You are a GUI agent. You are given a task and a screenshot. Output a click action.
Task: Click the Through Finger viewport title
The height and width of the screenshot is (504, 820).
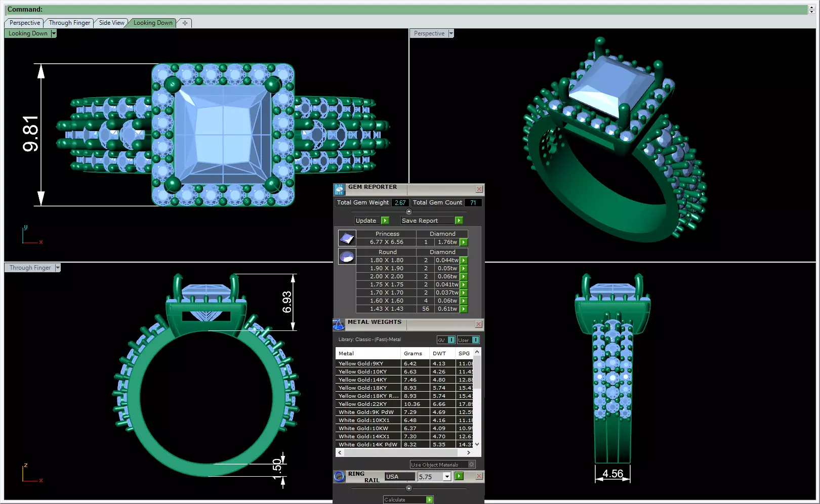(x=30, y=268)
